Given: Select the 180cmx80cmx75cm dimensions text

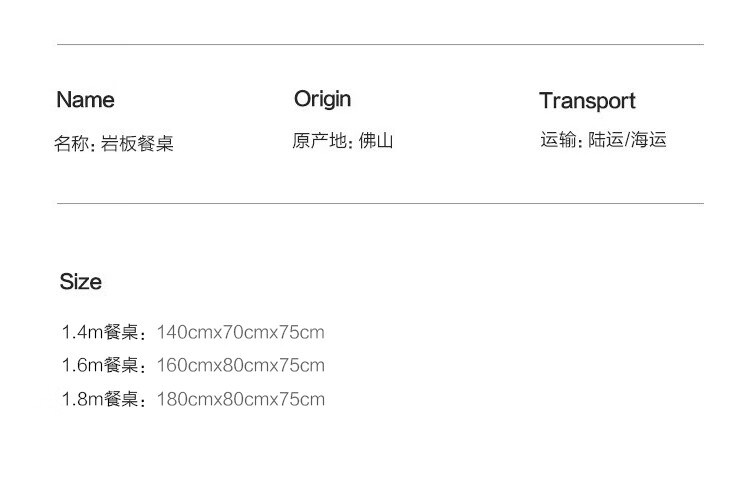Looking at the screenshot, I should tap(240, 400).
